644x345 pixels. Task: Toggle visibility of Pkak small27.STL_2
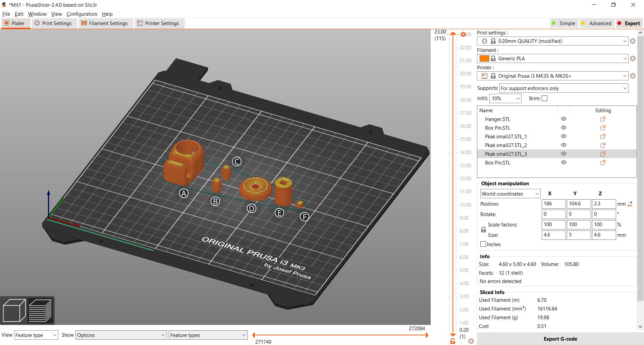coord(563,145)
